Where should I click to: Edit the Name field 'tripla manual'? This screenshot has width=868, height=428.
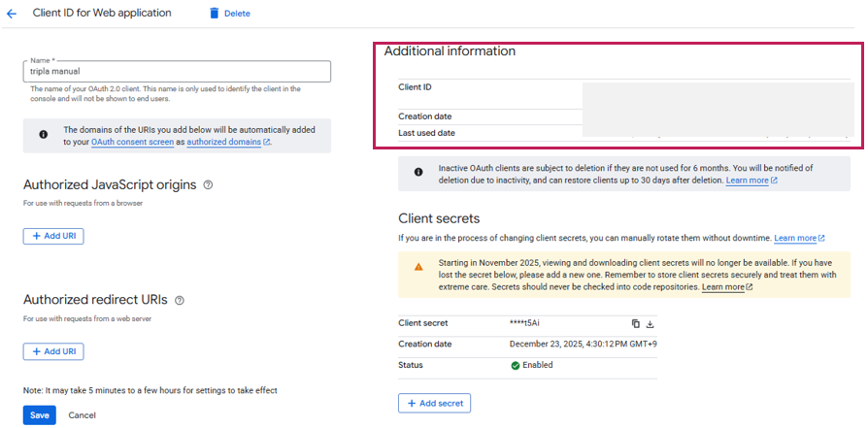(177, 72)
